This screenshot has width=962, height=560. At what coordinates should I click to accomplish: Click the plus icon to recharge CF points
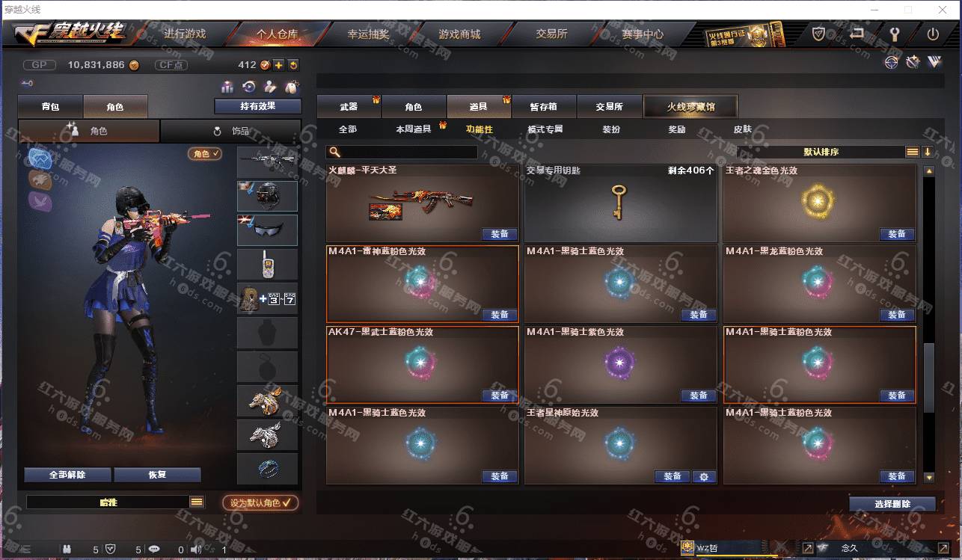coord(278,65)
